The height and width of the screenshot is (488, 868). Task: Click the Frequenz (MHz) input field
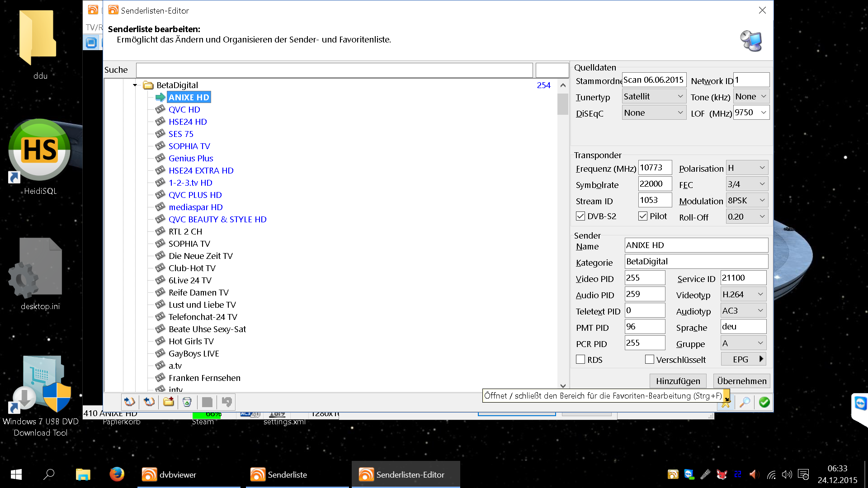pos(655,168)
